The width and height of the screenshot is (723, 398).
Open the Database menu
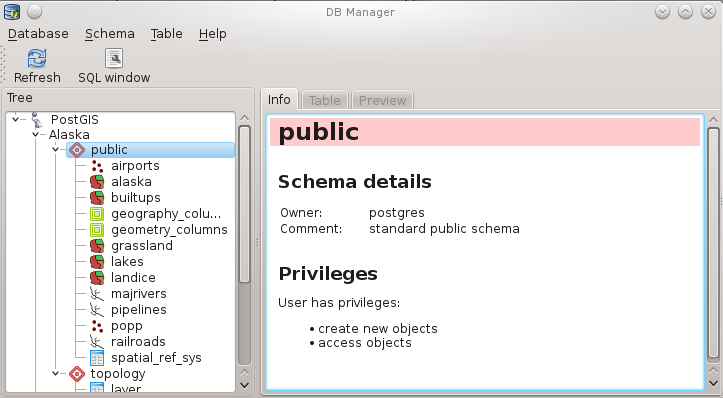click(38, 34)
